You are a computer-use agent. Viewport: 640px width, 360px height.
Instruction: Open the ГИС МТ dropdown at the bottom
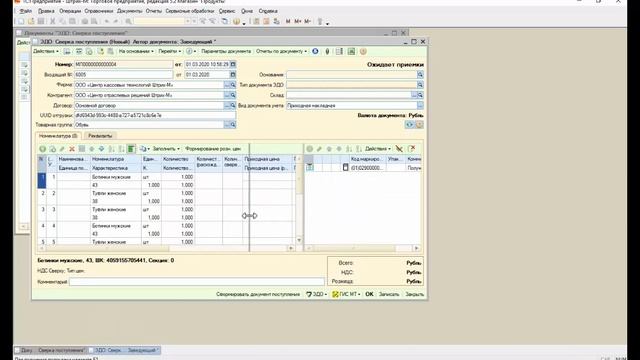[x=346, y=294]
